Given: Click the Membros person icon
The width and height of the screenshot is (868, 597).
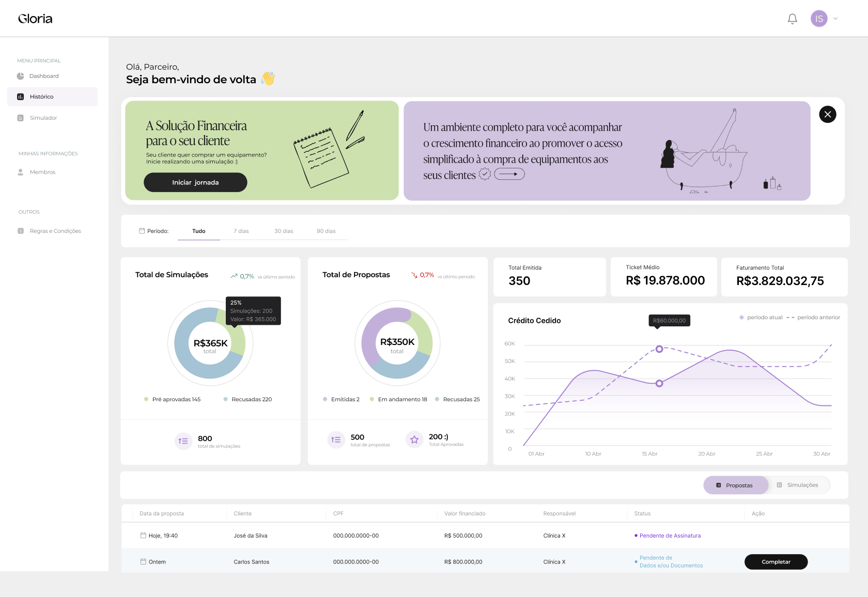Looking at the screenshot, I should [21, 172].
